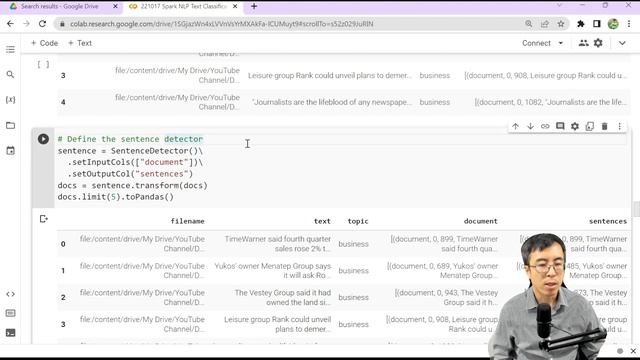The height and width of the screenshot is (360, 640).
Task: Click the page vertical scrollbar thumb
Action: click(x=636, y=209)
